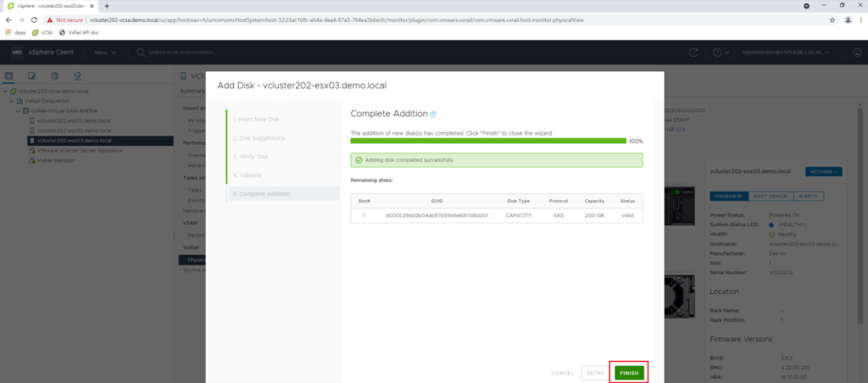Collapse the VxRail-Virtual-SAN-ARENA cluster node

[18, 111]
